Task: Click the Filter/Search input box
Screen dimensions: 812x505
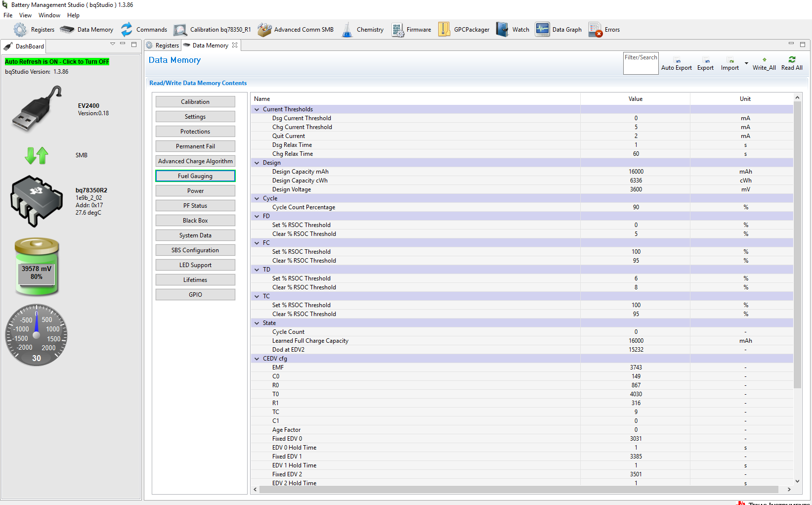Action: pyautogui.click(x=641, y=63)
